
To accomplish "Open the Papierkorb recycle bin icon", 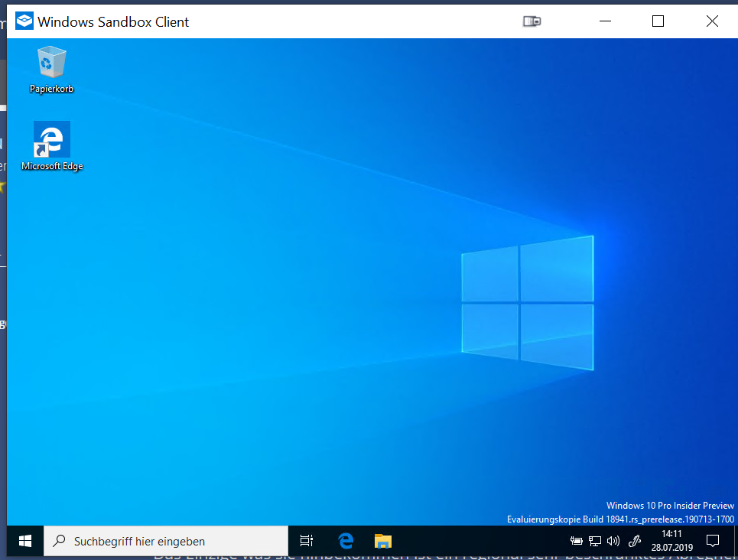I will coord(51,69).
